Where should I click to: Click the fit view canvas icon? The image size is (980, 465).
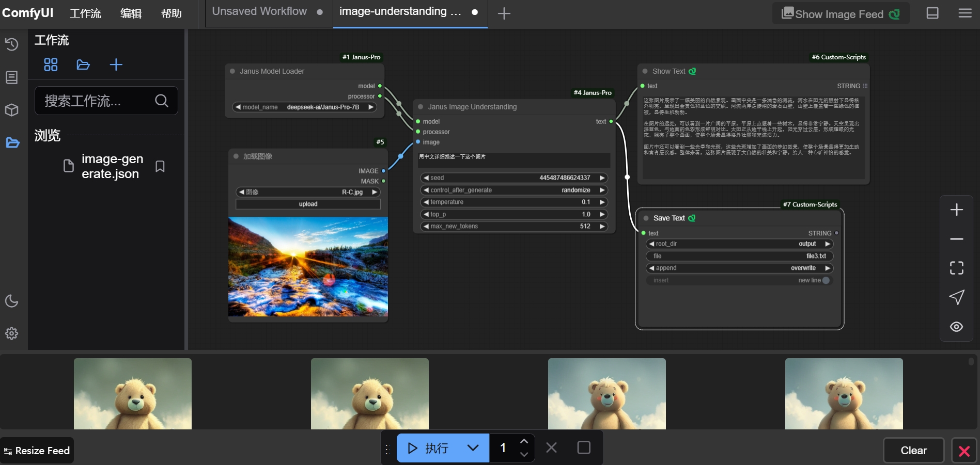pos(956,267)
